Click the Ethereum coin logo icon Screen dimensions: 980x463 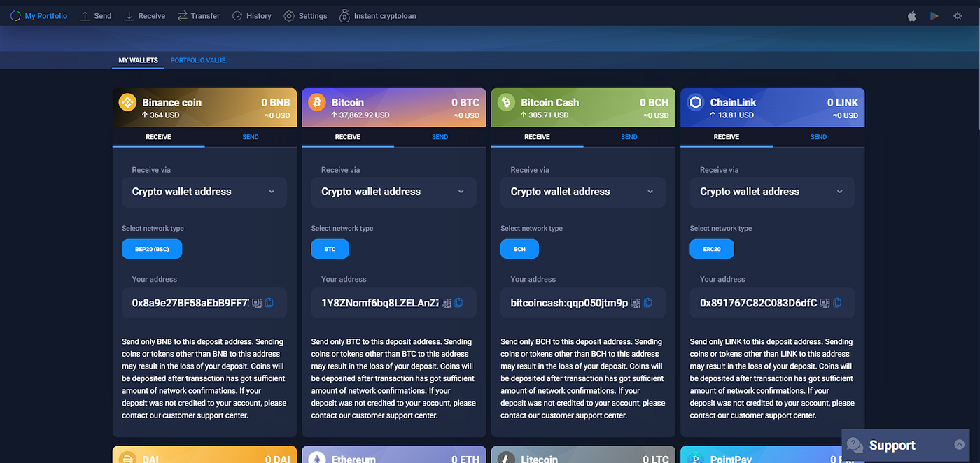(316, 459)
